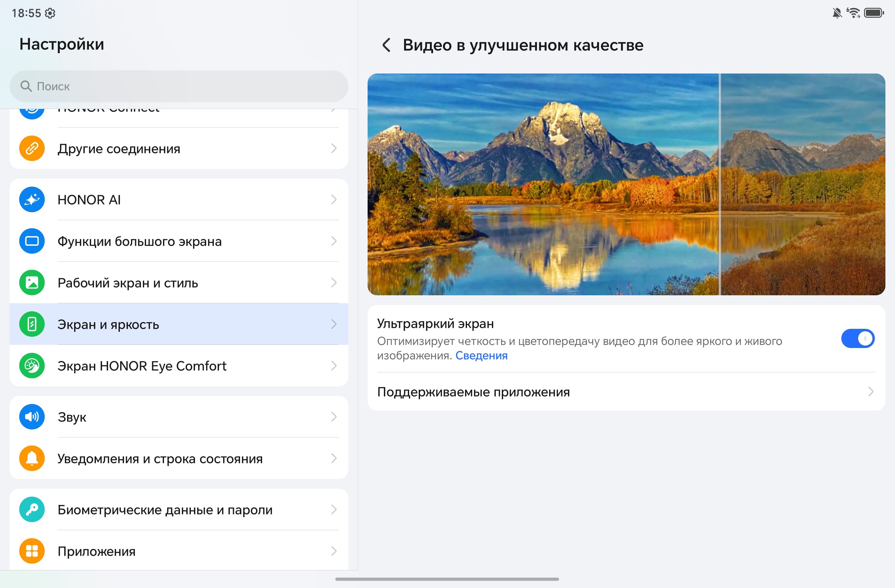Screen dimensions: 895x588
Task: Tap the Экран HONOR Eye Comfort icon
Action: 32,366
